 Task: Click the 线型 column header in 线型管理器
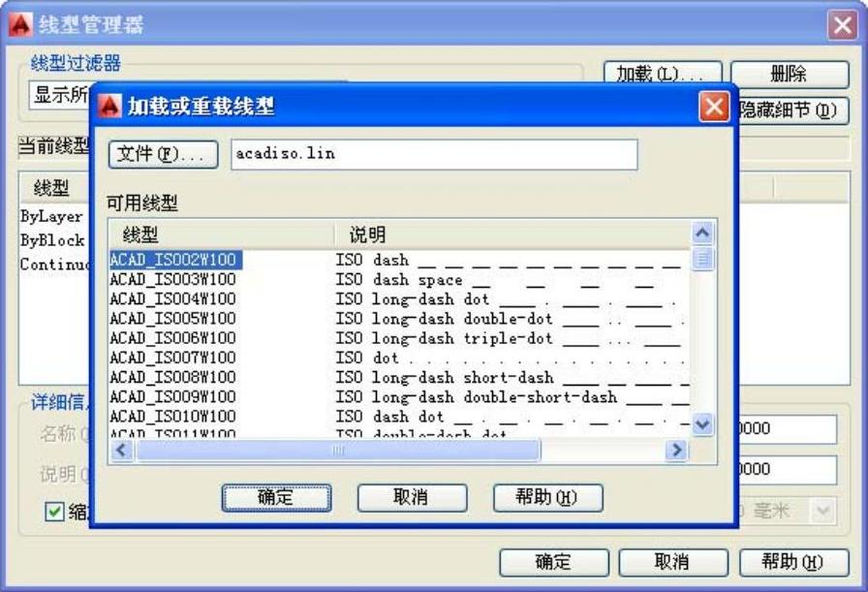[51, 188]
